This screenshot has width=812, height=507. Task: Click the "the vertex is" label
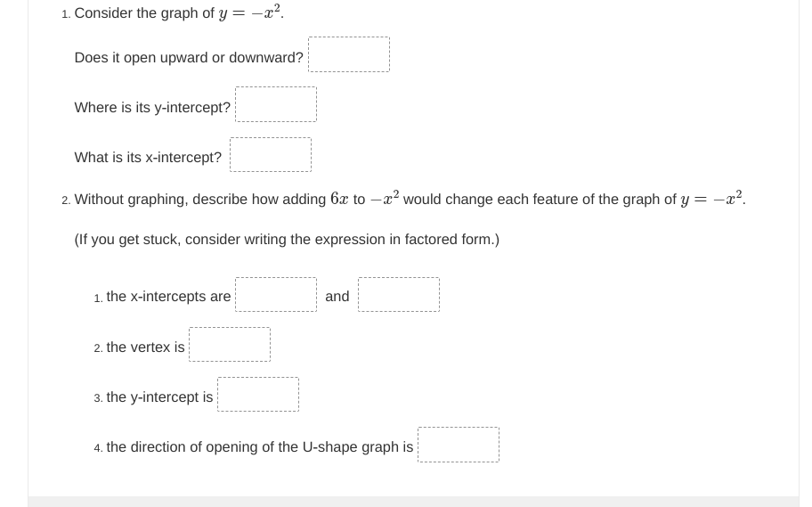tap(145, 348)
